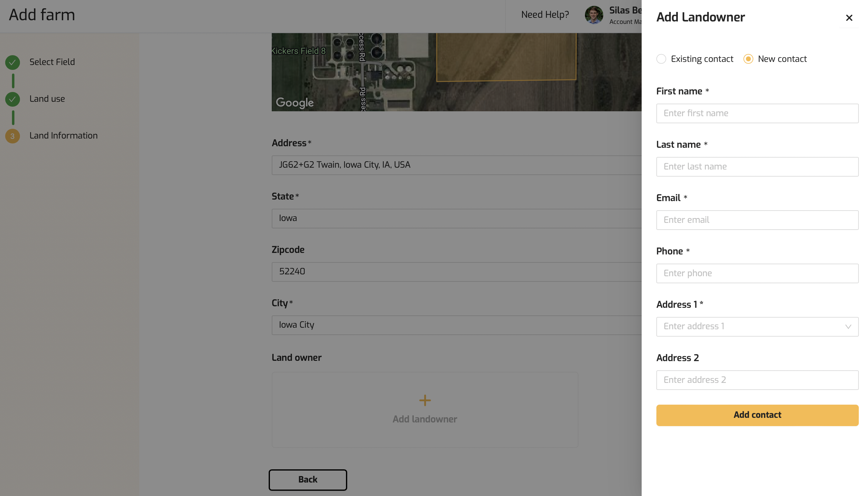
Task: Click the Land use step checkmark icon
Action: [x=13, y=99]
